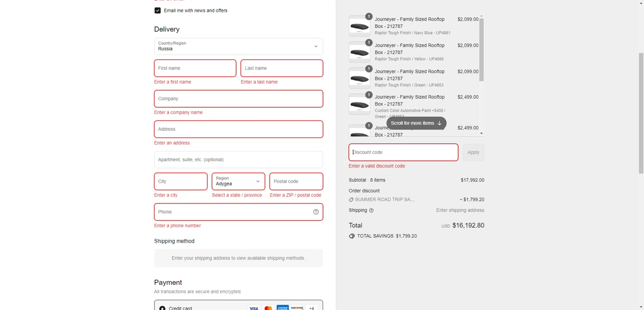Click the SUMMER ROAD TRIP SA... discount label

(385, 199)
